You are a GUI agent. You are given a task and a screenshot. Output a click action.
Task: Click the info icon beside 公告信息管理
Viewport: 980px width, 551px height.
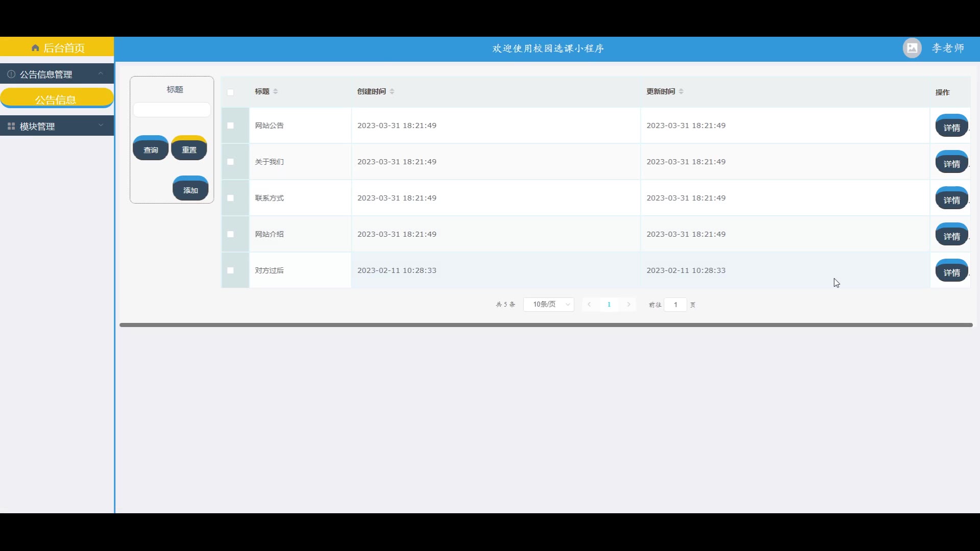(x=11, y=74)
